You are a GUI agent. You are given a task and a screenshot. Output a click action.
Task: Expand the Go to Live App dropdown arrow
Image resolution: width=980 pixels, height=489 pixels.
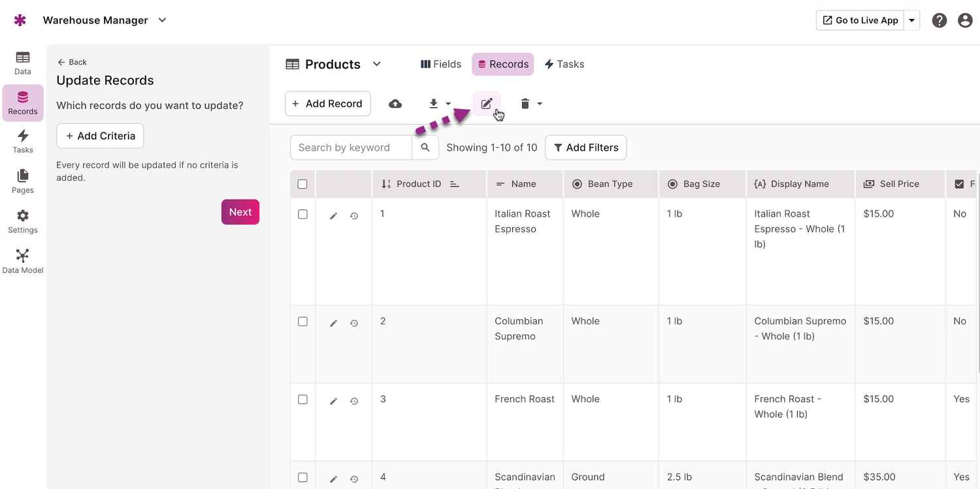912,20
